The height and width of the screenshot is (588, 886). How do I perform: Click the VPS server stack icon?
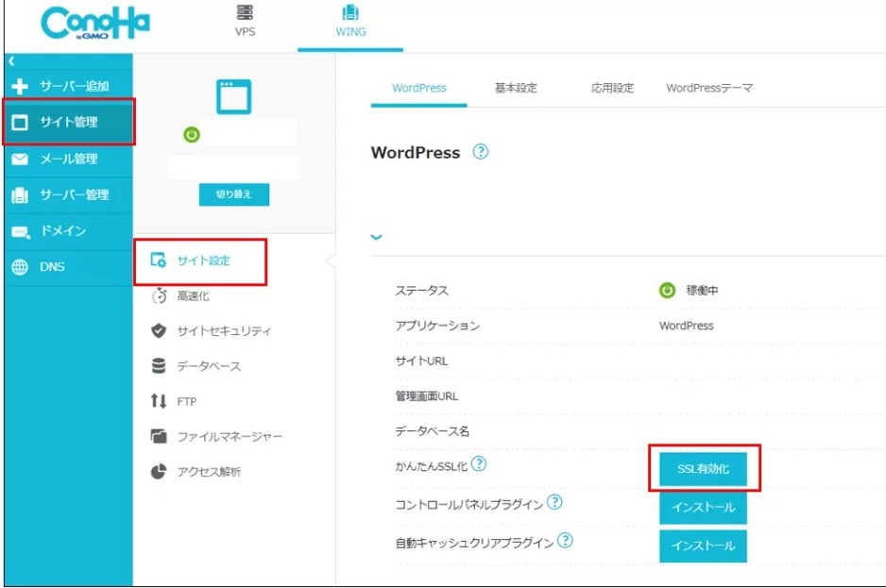click(x=245, y=12)
